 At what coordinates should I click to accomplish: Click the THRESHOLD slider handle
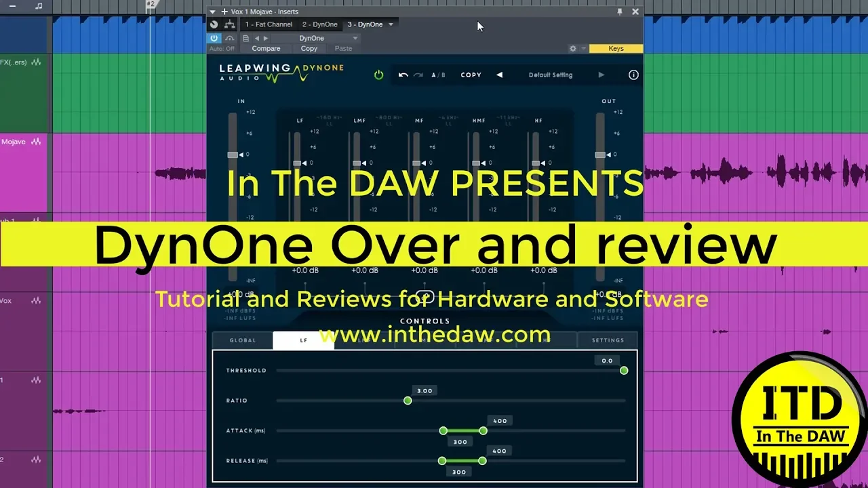tap(624, 371)
